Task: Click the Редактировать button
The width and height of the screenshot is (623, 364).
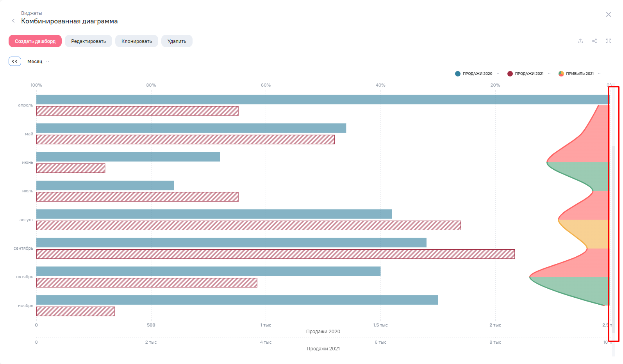Action: pos(89,41)
